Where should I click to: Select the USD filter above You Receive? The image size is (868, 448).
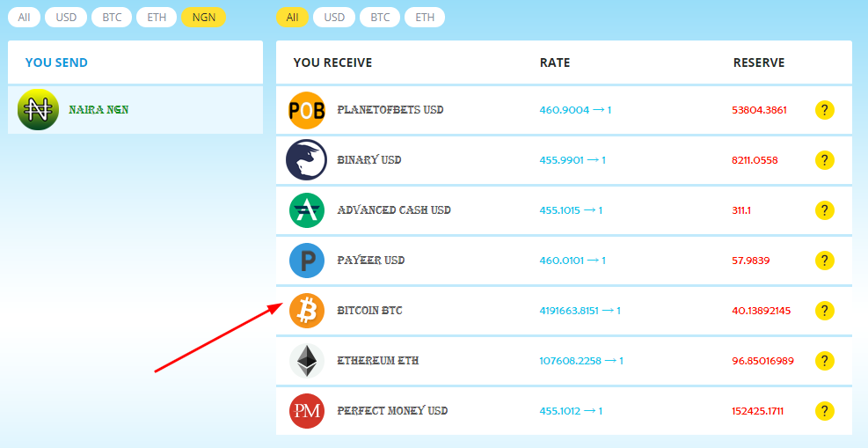point(334,18)
